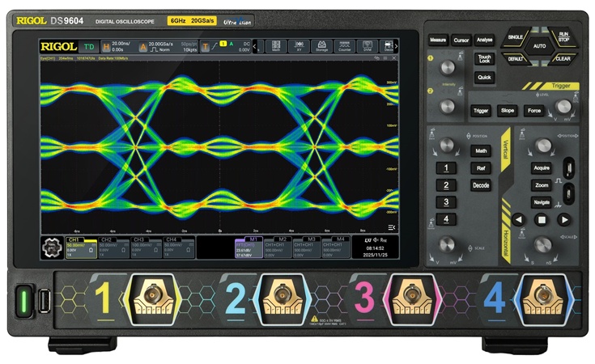Open the H horizontal timebase icon

pyautogui.click(x=106, y=47)
